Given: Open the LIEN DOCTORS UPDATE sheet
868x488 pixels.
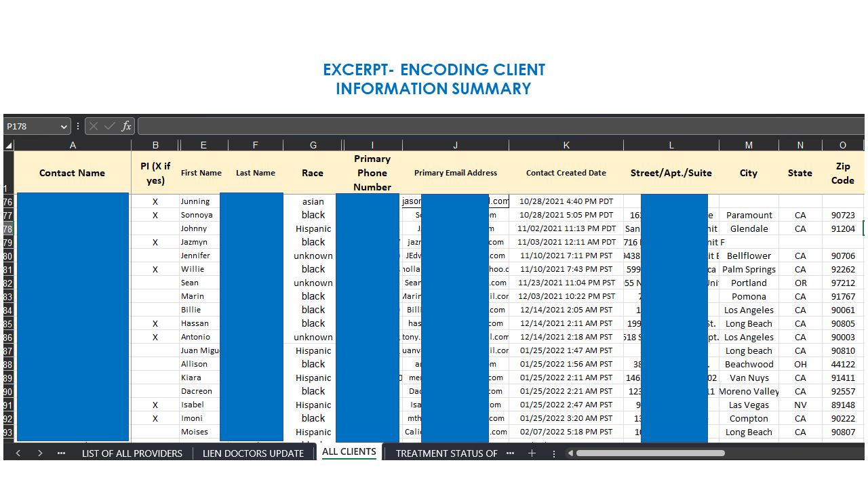Looking at the screenshot, I should click(x=253, y=453).
